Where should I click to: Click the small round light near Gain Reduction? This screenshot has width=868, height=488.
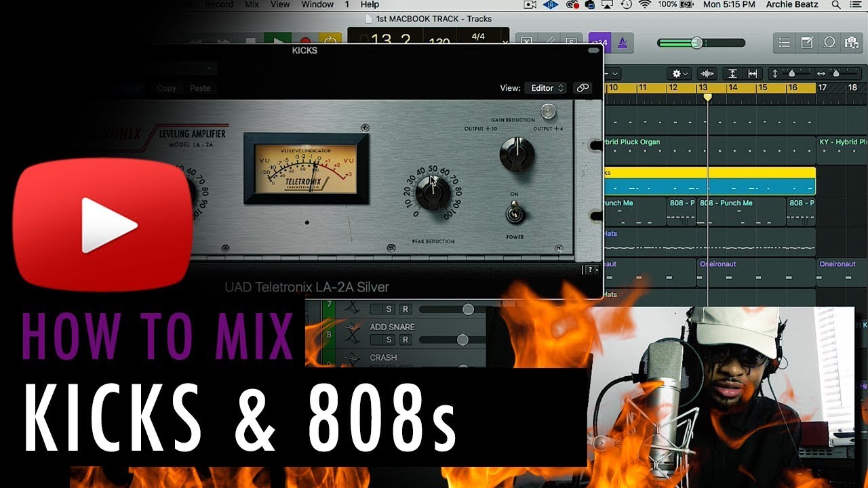pyautogui.click(x=548, y=111)
